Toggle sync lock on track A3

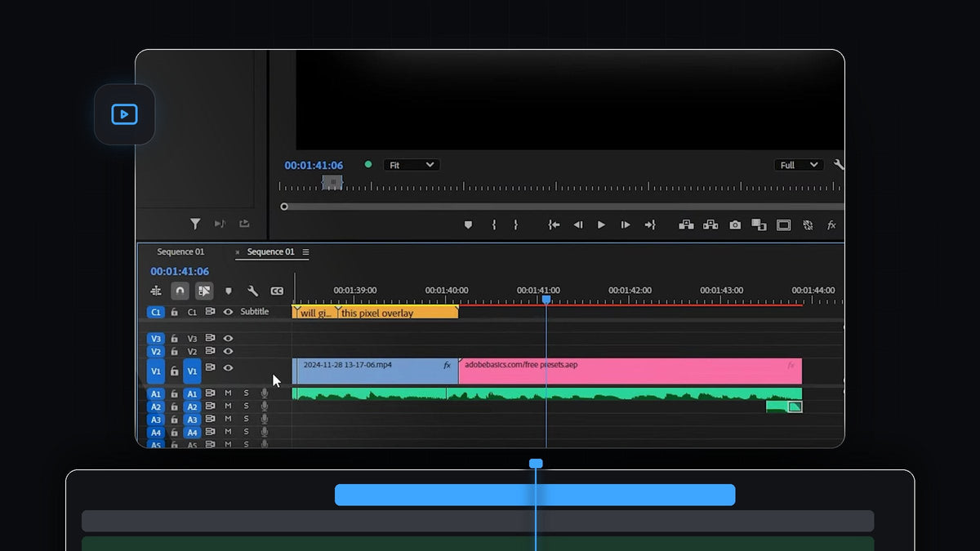pyautogui.click(x=210, y=420)
